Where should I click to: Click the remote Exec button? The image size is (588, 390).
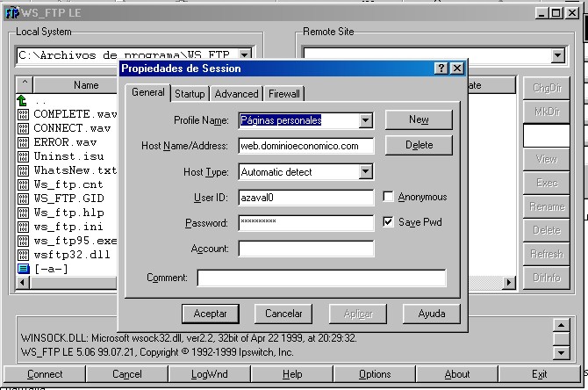[547, 183]
